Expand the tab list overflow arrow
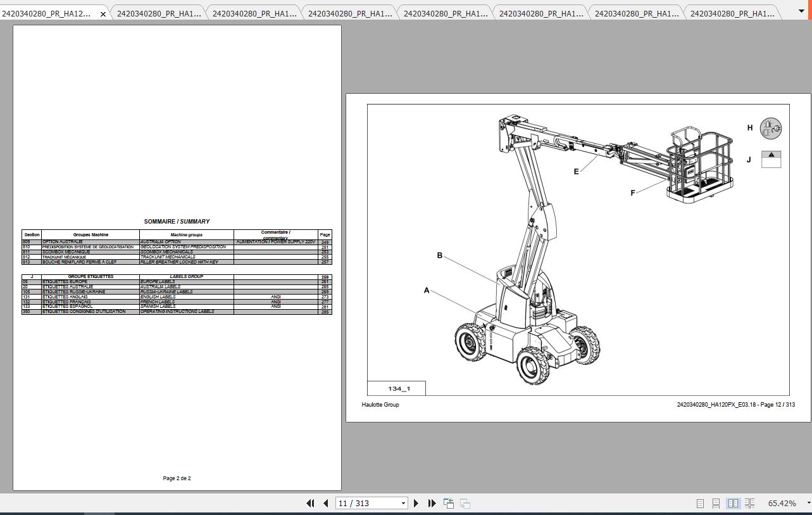Viewport: 812px width, 515px height. pyautogui.click(x=801, y=11)
